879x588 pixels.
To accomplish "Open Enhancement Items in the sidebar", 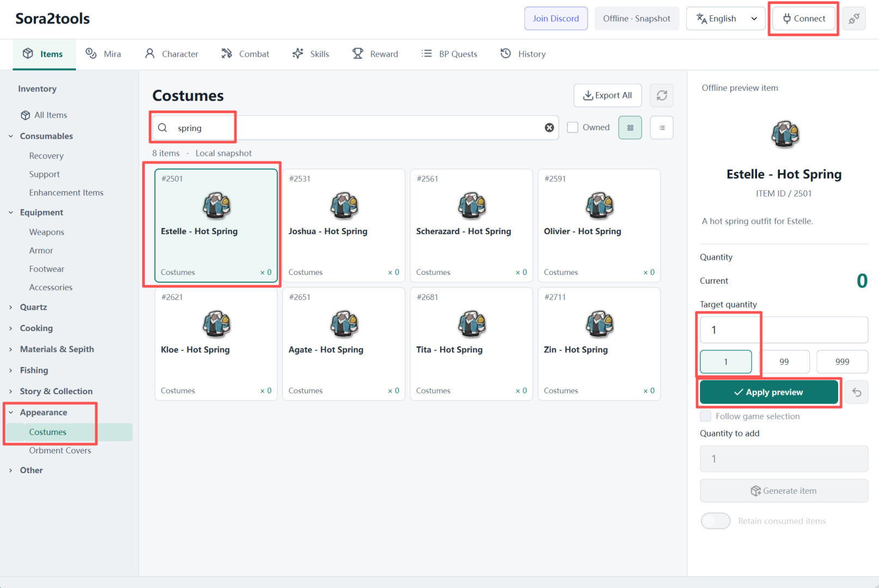I will [66, 193].
